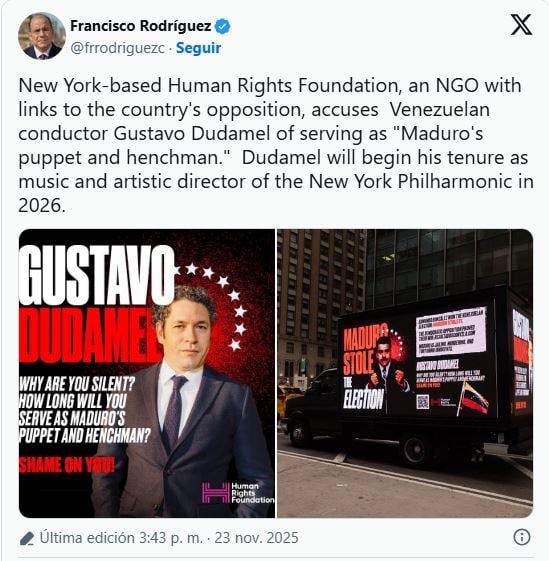
Task: Click the GUSTAVO headline on the poster
Action: (97, 275)
